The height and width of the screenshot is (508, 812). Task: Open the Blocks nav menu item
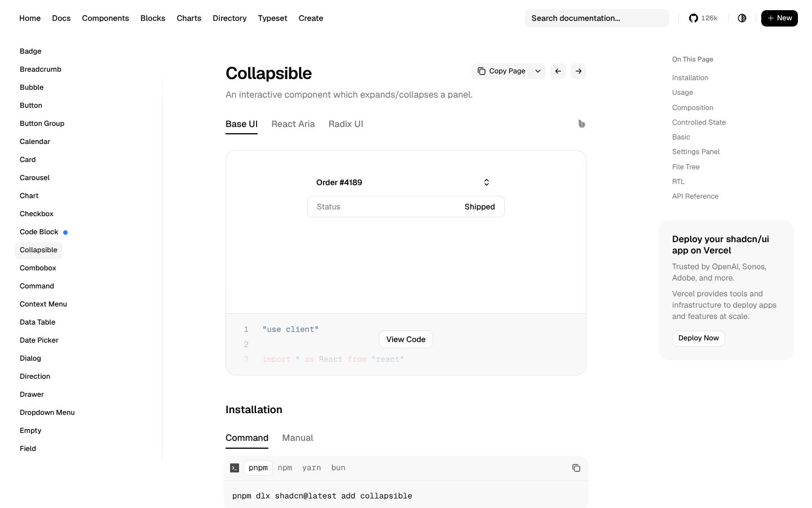tap(153, 18)
